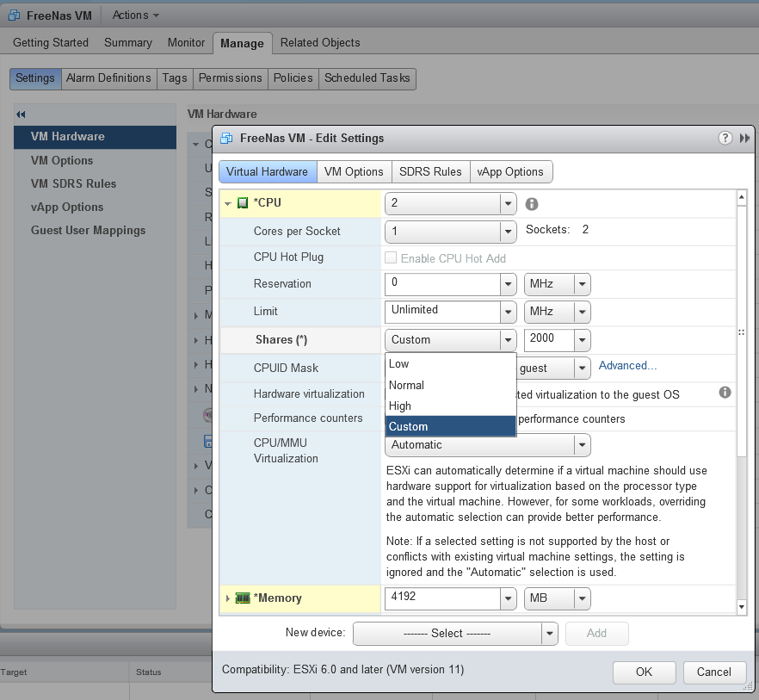Open the Manage tab

[x=242, y=43]
